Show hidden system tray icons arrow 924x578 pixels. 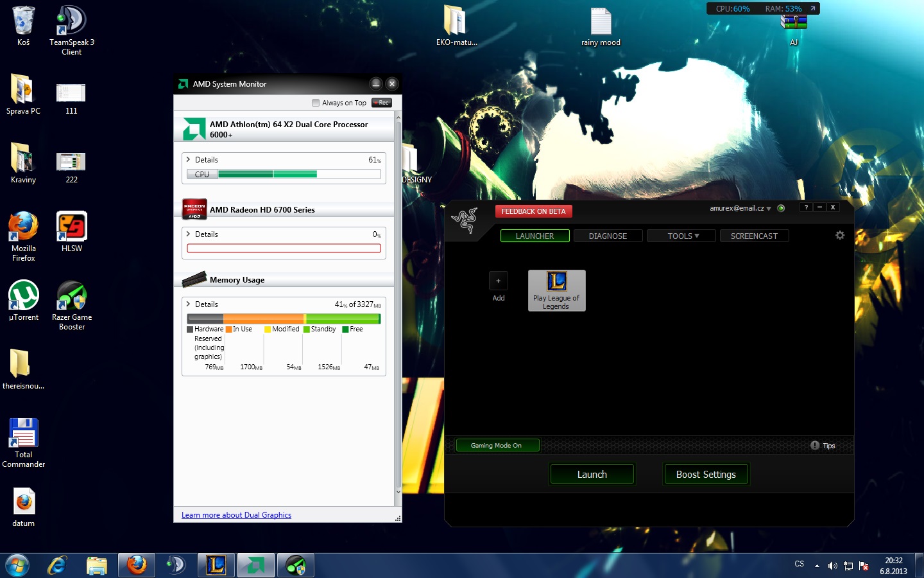[x=817, y=566]
